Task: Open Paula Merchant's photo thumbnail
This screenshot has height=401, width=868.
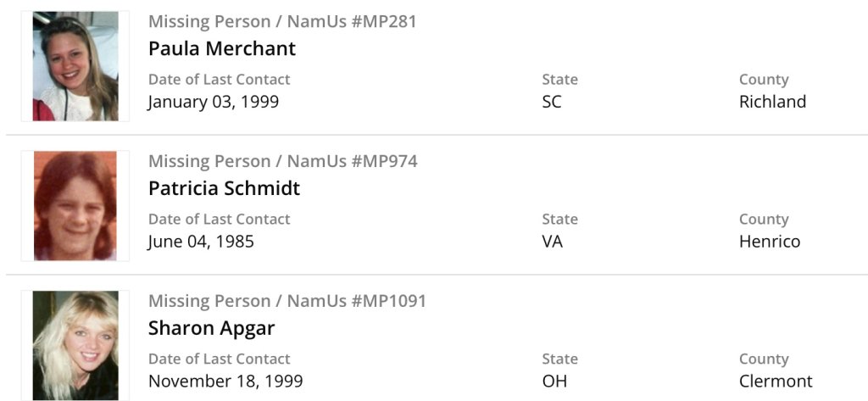Action: pyautogui.click(x=75, y=66)
